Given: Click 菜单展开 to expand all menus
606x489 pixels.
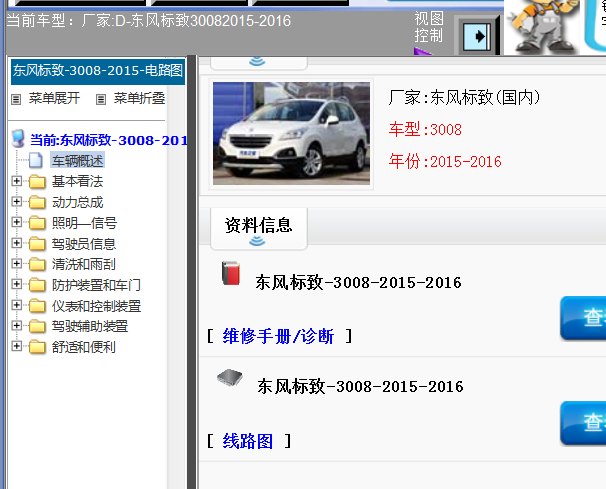Looking at the screenshot, I should [x=54, y=99].
